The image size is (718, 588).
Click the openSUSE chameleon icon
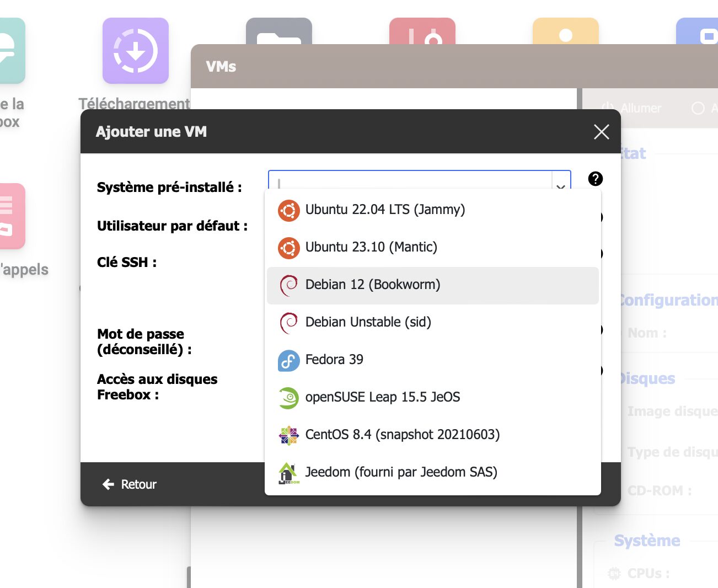pos(288,398)
